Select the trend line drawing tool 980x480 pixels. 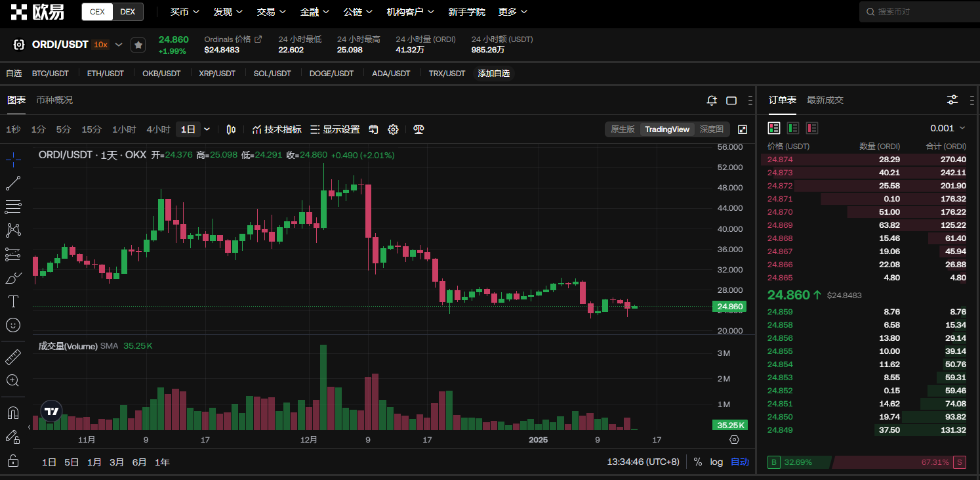click(x=13, y=183)
